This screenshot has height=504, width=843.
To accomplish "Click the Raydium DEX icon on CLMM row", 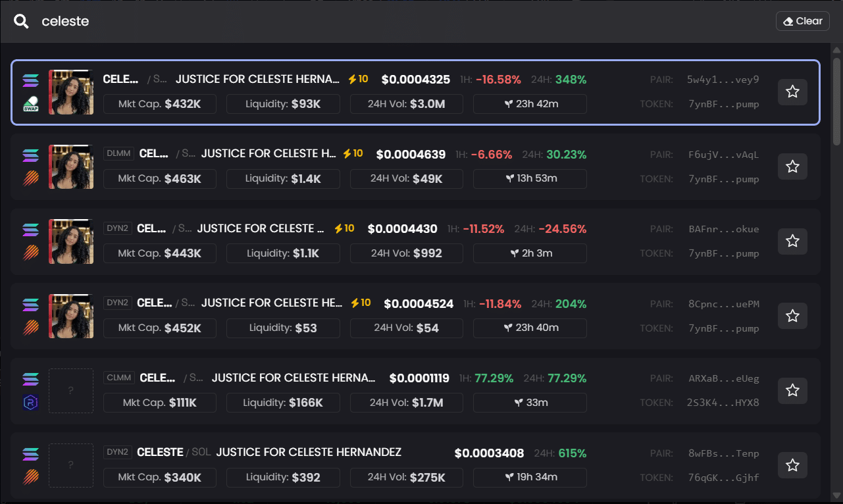I will point(31,402).
